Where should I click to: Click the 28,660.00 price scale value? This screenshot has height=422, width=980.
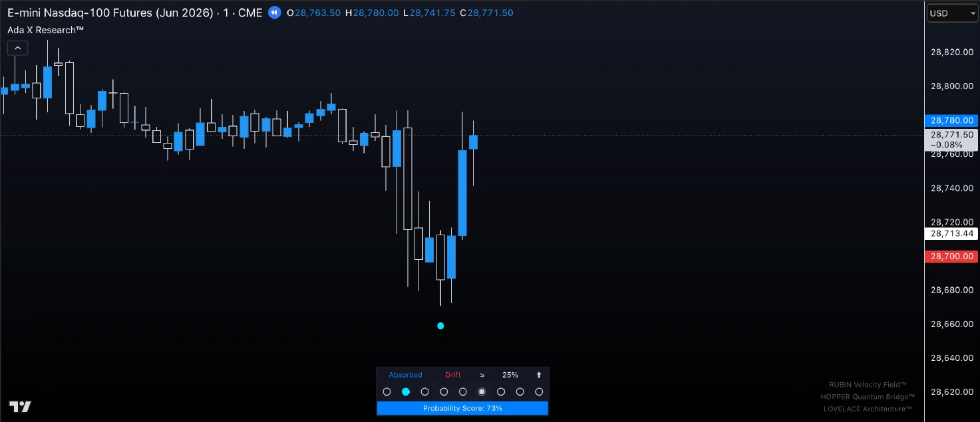pos(952,324)
